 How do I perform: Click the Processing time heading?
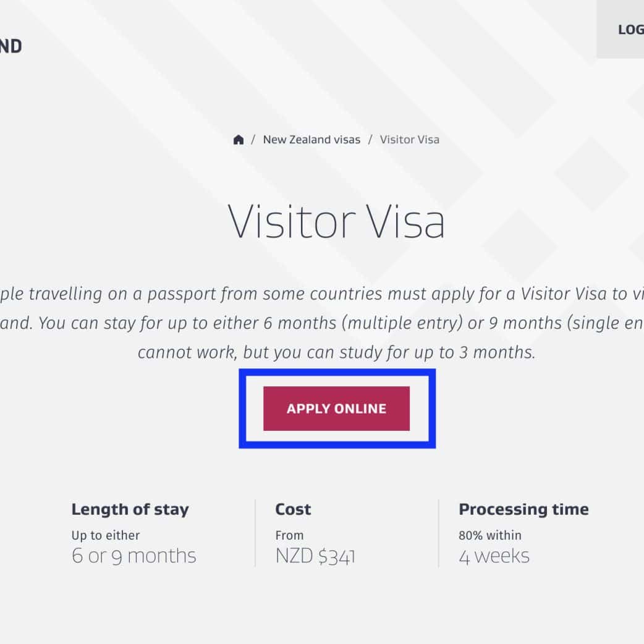pyautogui.click(x=523, y=509)
